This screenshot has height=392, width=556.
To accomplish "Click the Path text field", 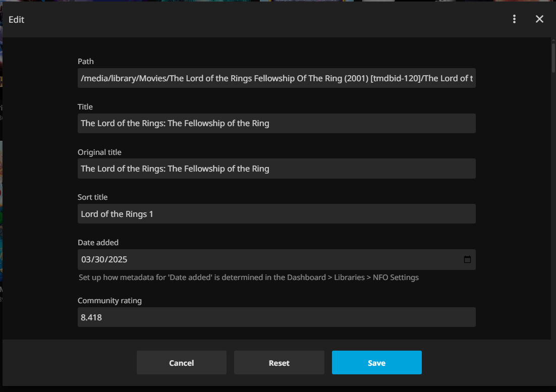I will pyautogui.click(x=276, y=78).
